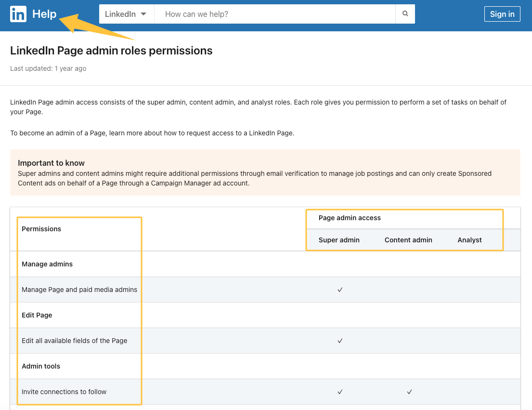
Task: Click the 'Manage admins' section row
Action: (x=265, y=264)
